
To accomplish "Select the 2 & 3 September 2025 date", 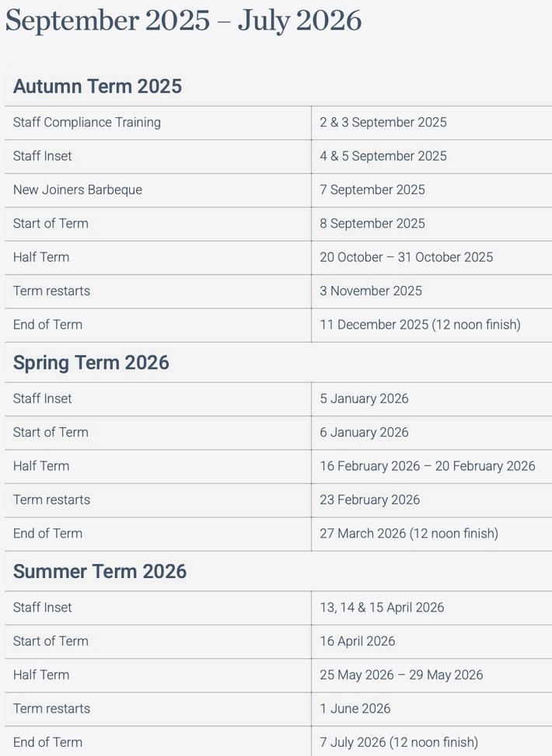I will coord(383,123).
